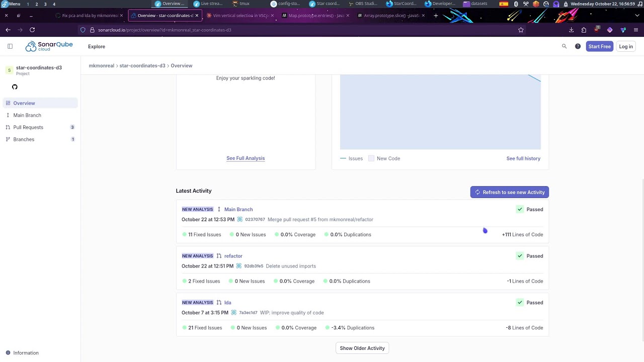The width and height of the screenshot is (644, 362).
Task: Click the New Code legend swatch
Action: coord(371,158)
